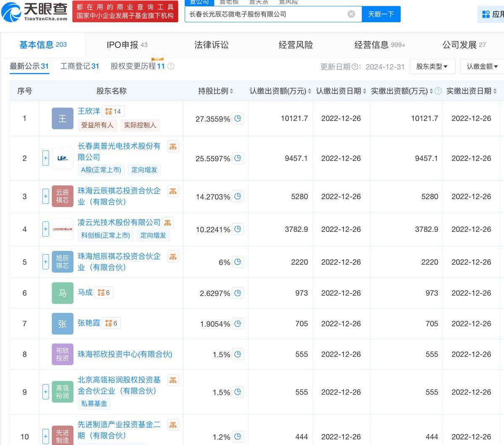
Task: Open the 股东类型 filter dropdown
Action: click(432, 66)
